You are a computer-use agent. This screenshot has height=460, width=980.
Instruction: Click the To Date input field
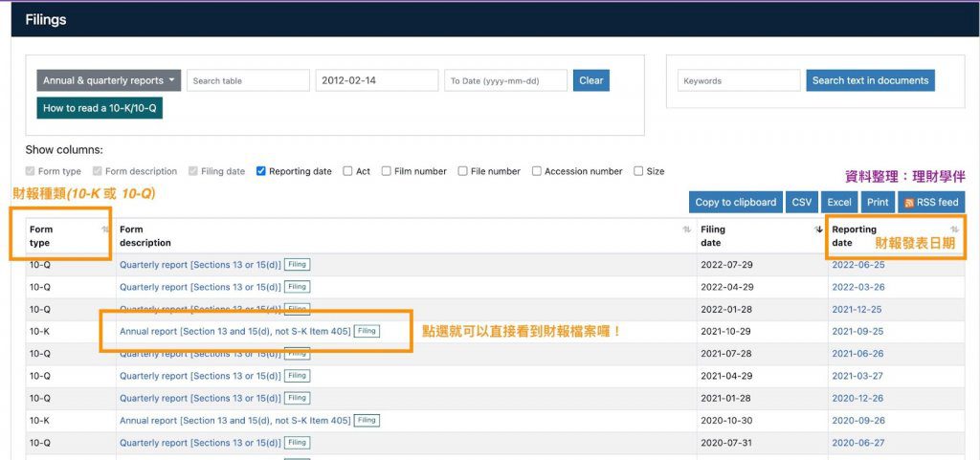505,81
